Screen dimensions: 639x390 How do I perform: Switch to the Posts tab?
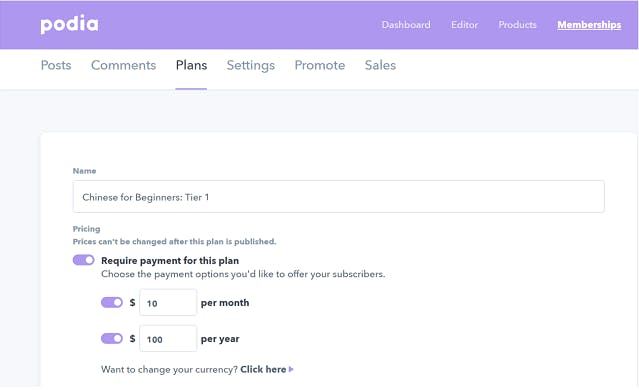coord(56,65)
